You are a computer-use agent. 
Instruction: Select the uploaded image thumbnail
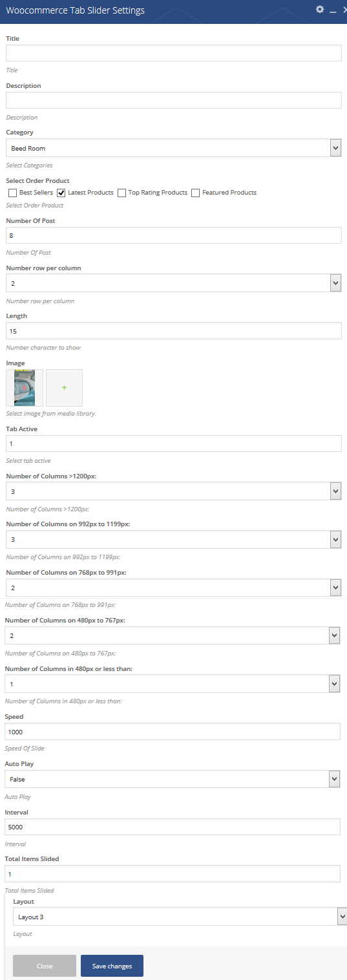coord(25,387)
